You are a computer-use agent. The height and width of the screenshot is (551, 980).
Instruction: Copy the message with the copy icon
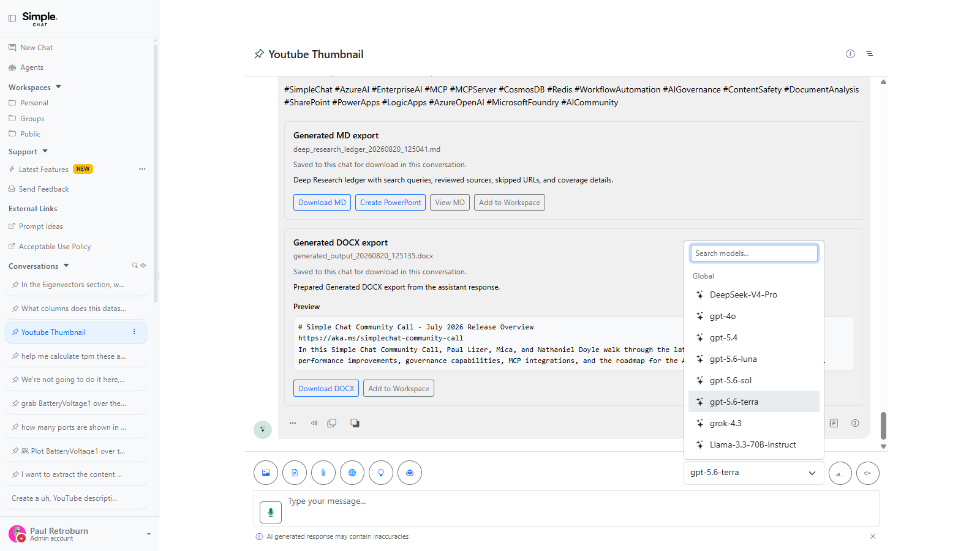[332, 423]
